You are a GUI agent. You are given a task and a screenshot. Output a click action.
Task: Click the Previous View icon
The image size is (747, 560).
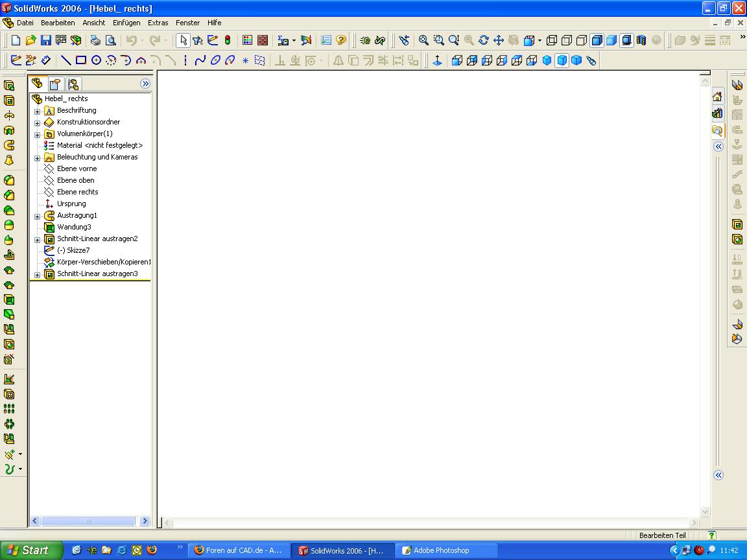tap(404, 40)
